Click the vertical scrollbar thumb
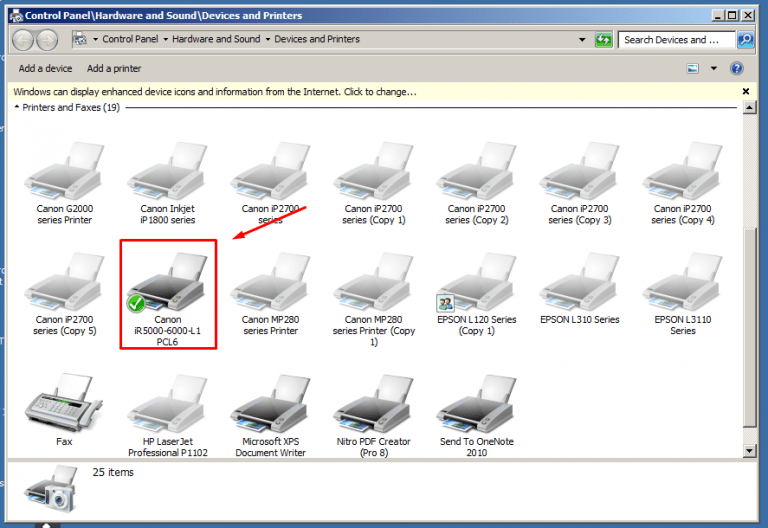Screen dimensions: 768x528 click(749, 328)
